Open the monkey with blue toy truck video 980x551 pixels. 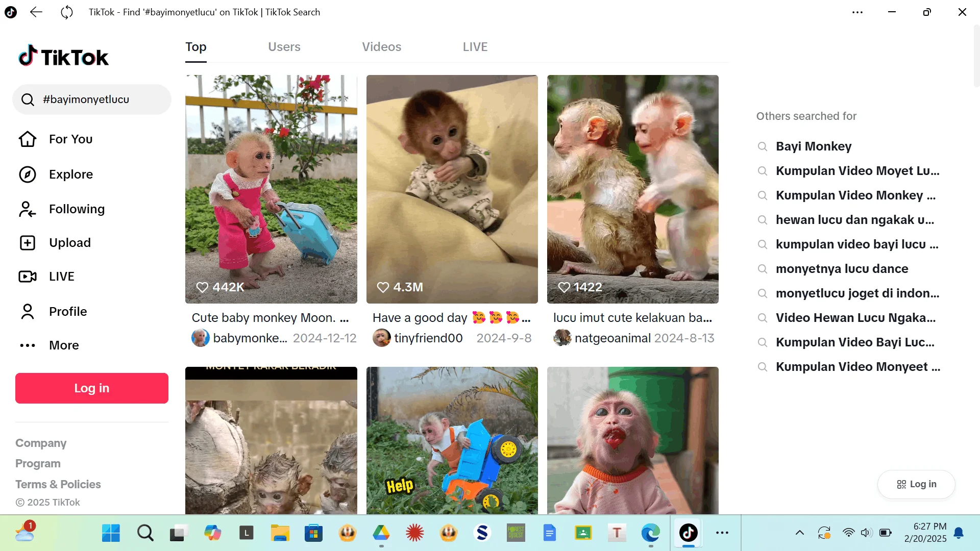coord(452,440)
